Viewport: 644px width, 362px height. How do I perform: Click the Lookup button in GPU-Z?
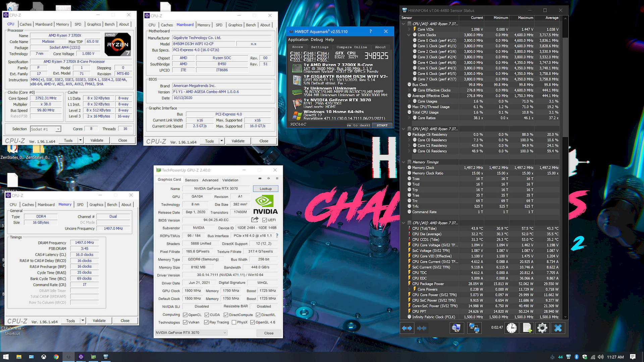pos(266,189)
